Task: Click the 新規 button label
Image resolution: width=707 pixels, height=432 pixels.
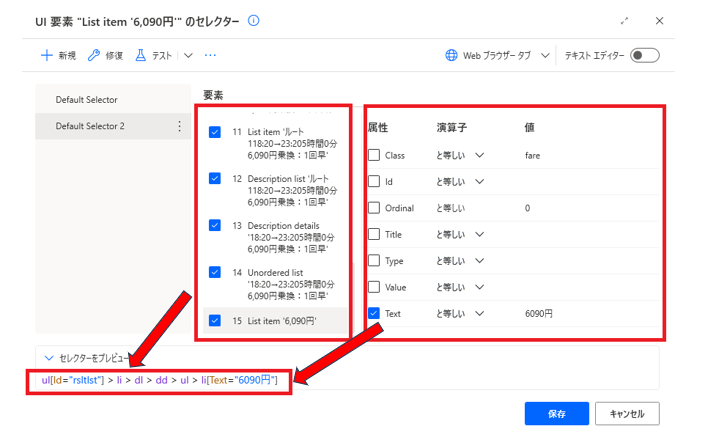Action: click(67, 55)
